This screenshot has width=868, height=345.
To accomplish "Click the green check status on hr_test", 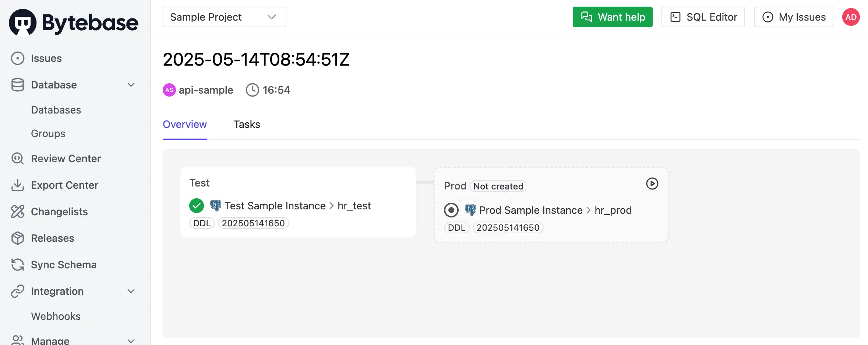I will [197, 206].
